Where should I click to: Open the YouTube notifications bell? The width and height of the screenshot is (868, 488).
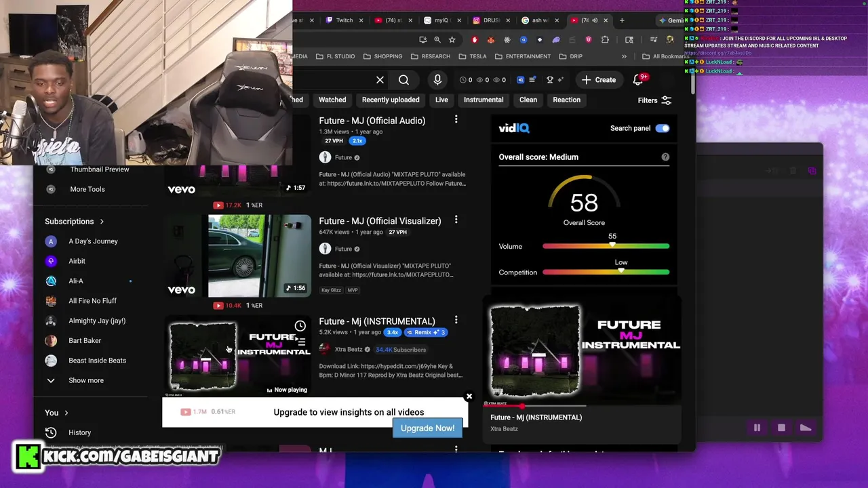pyautogui.click(x=637, y=80)
